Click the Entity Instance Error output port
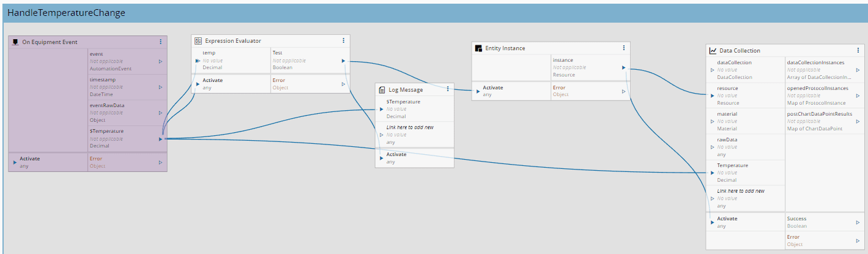Screen dimensions: 868x254 (x=623, y=91)
